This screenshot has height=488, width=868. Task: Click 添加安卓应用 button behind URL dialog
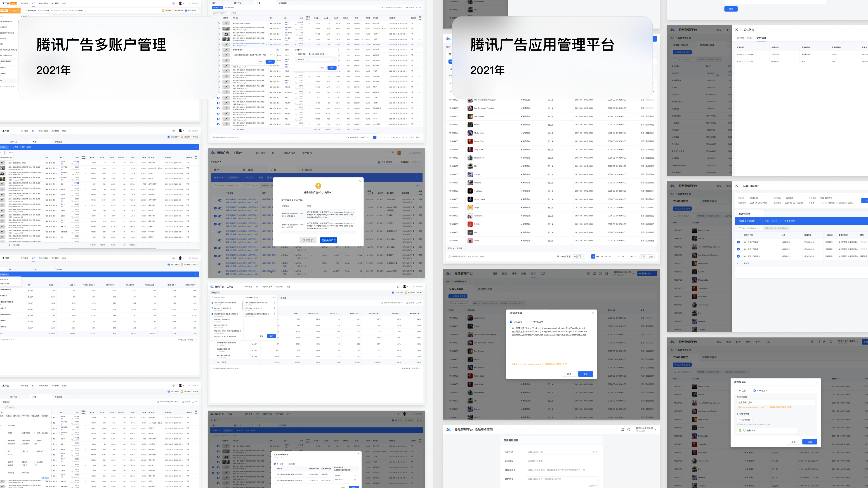point(458,296)
